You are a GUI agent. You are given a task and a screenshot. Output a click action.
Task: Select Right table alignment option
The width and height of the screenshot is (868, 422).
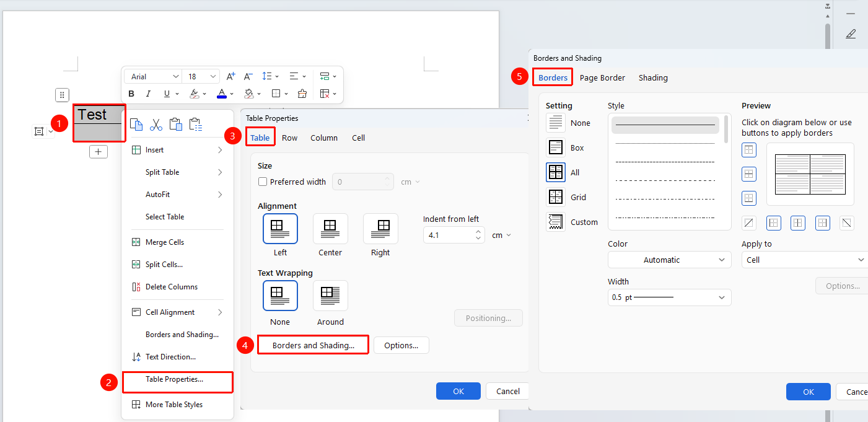(380, 229)
